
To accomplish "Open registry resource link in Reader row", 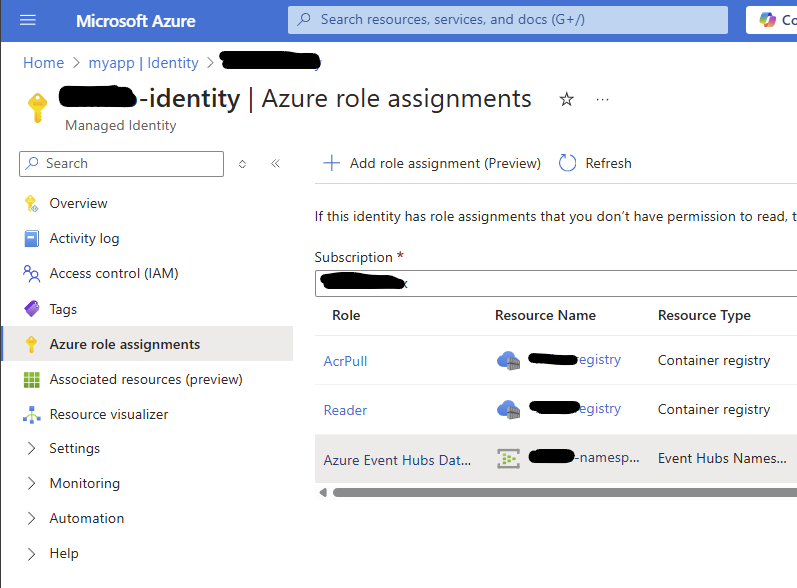I will point(574,409).
